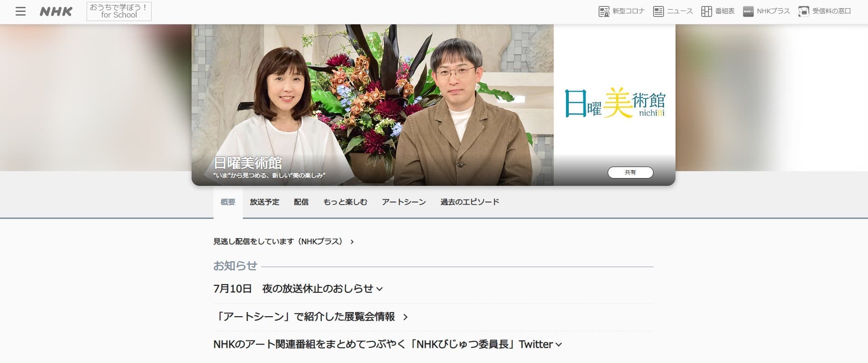Screen dimensions: 868x363
Task: Click the 共有 share button
Action: [630, 173]
